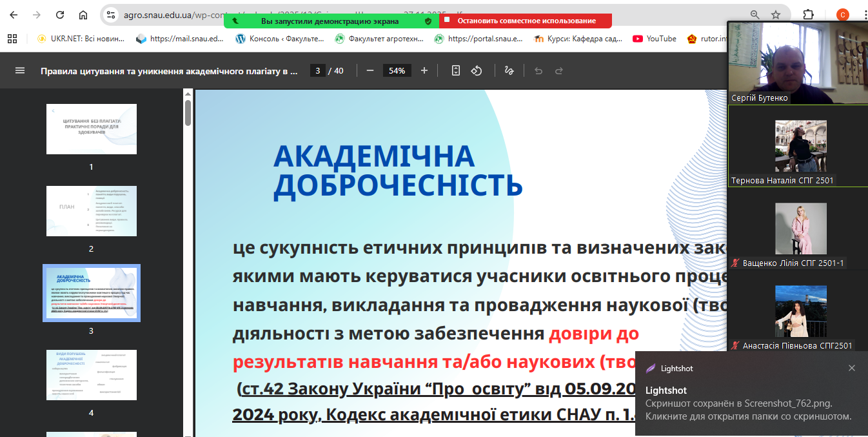Reload the page in the browser
The height and width of the screenshot is (437, 868).
tap(60, 15)
